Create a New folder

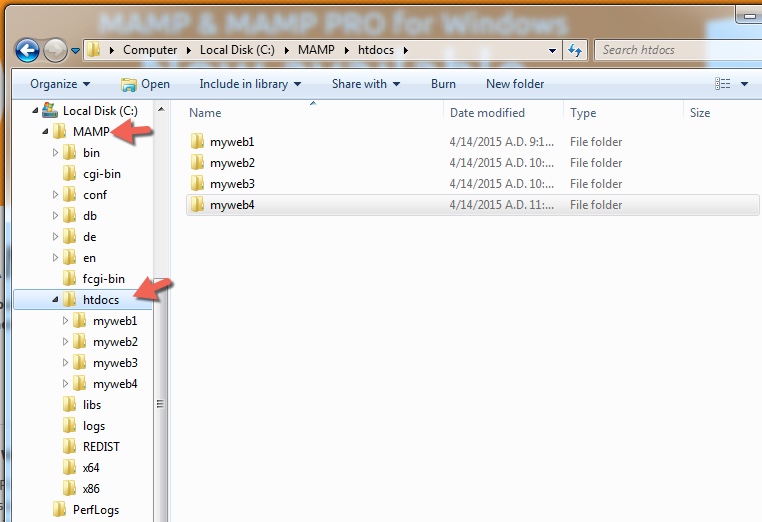515,84
